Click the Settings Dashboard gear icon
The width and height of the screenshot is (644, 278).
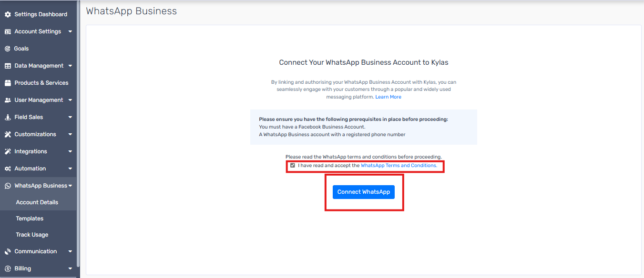[x=8, y=14]
